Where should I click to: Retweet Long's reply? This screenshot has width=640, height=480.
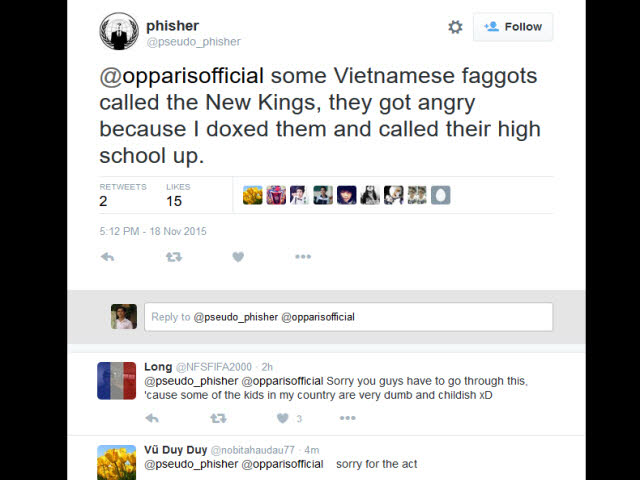217,418
